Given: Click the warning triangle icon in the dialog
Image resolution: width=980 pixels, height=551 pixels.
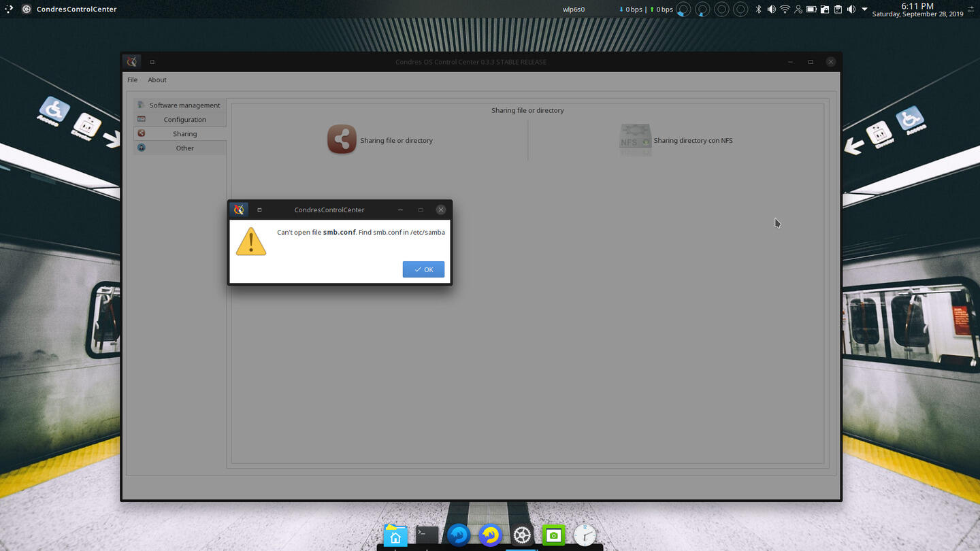Looking at the screenshot, I should tap(251, 241).
